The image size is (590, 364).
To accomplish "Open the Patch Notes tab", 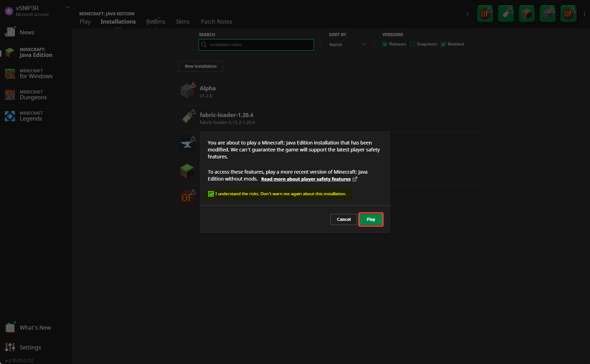I will (216, 22).
